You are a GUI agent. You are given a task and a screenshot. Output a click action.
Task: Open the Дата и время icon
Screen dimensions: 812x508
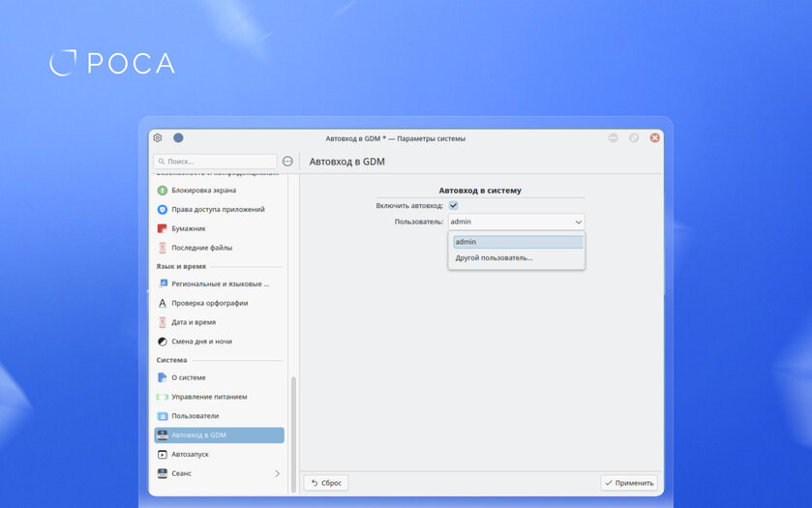(162, 322)
